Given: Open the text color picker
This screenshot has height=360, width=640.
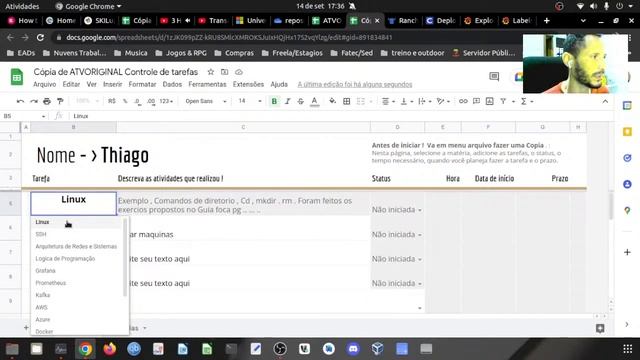Looking at the screenshot, I should click(x=314, y=101).
